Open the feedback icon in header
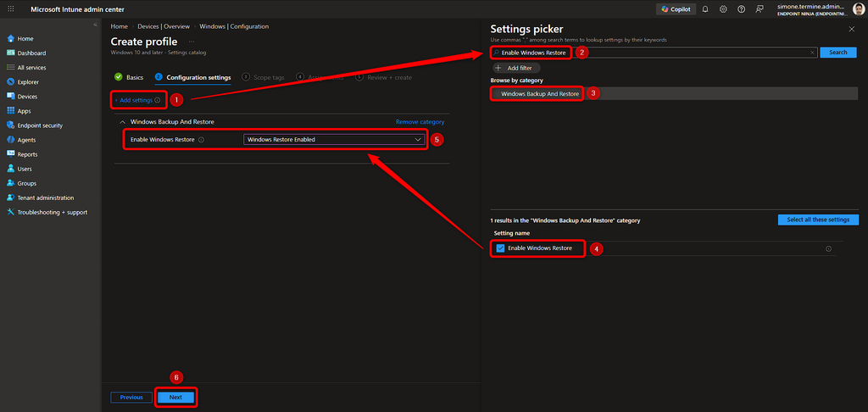This screenshot has width=868, height=412. [x=759, y=8]
